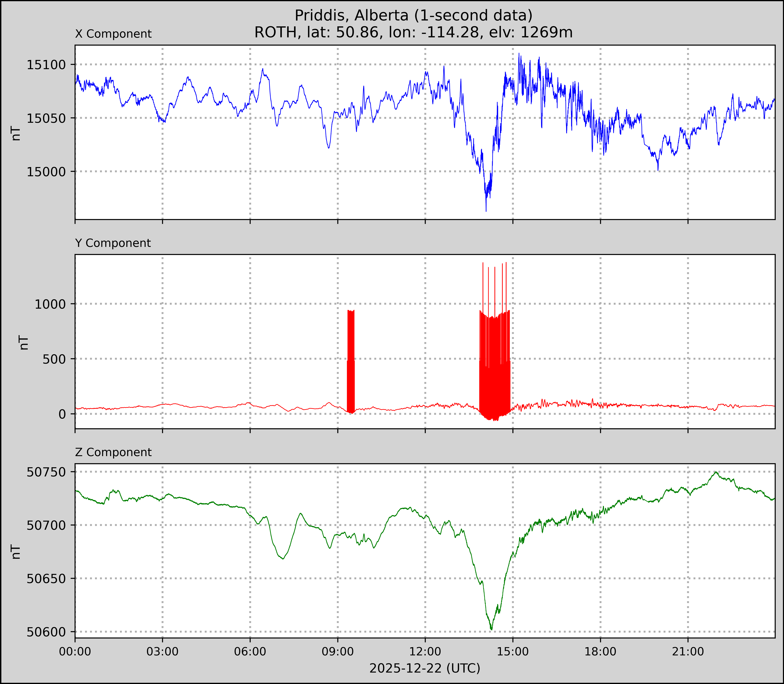Click the narrow red spike block near 09:30

click(x=351, y=359)
